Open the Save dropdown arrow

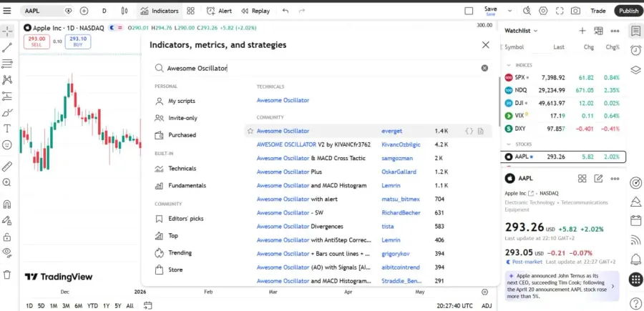coord(510,11)
